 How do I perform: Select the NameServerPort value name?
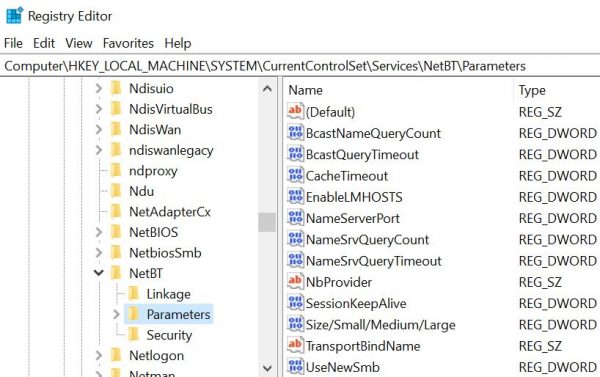coord(352,218)
